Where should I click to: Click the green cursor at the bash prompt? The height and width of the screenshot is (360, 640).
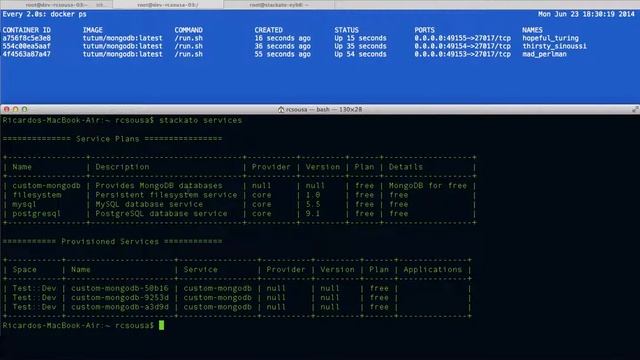click(162, 325)
